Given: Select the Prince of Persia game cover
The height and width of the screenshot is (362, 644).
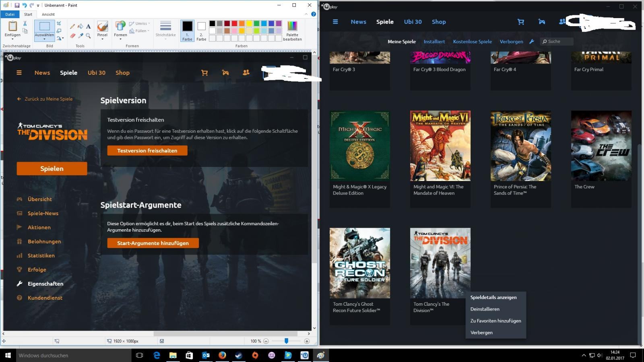Looking at the screenshot, I should tap(521, 146).
